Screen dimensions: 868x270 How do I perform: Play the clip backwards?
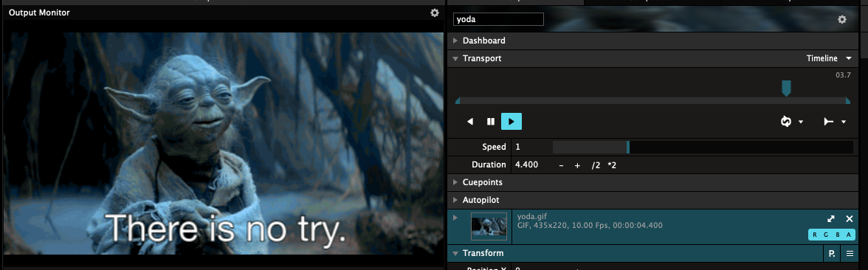click(470, 121)
